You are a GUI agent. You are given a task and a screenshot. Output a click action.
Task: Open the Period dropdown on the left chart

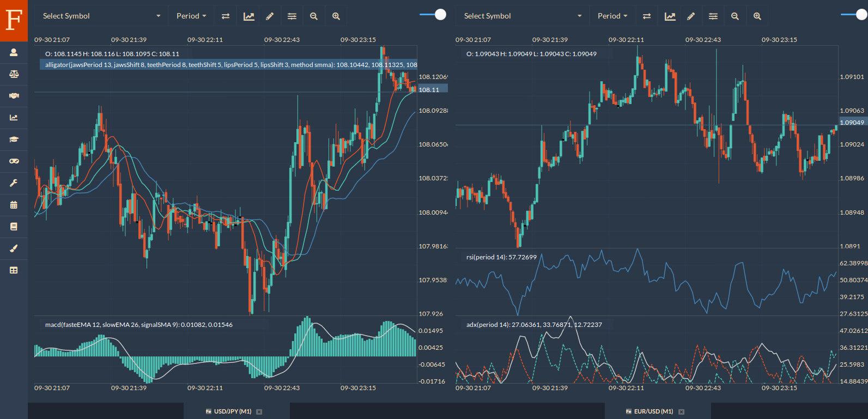click(191, 16)
